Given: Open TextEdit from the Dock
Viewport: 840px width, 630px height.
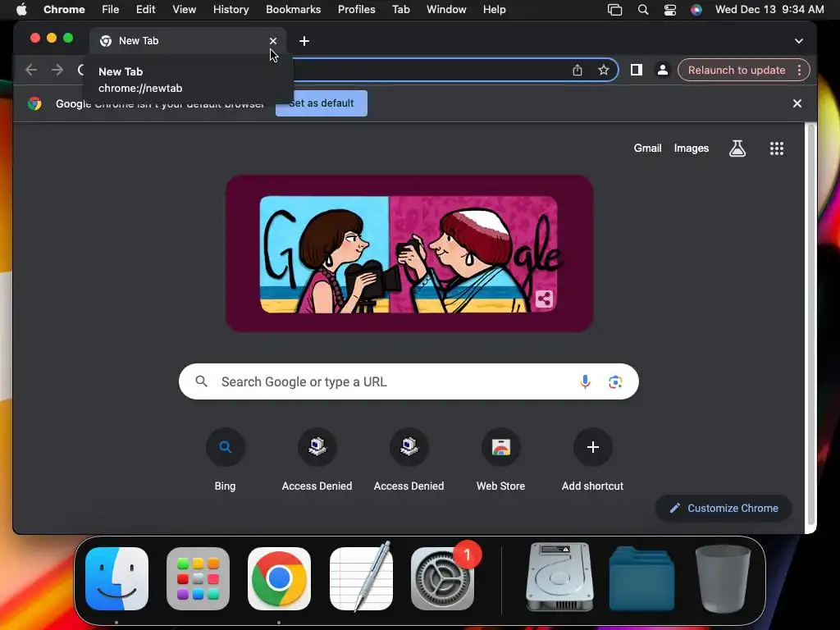Looking at the screenshot, I should [x=361, y=577].
